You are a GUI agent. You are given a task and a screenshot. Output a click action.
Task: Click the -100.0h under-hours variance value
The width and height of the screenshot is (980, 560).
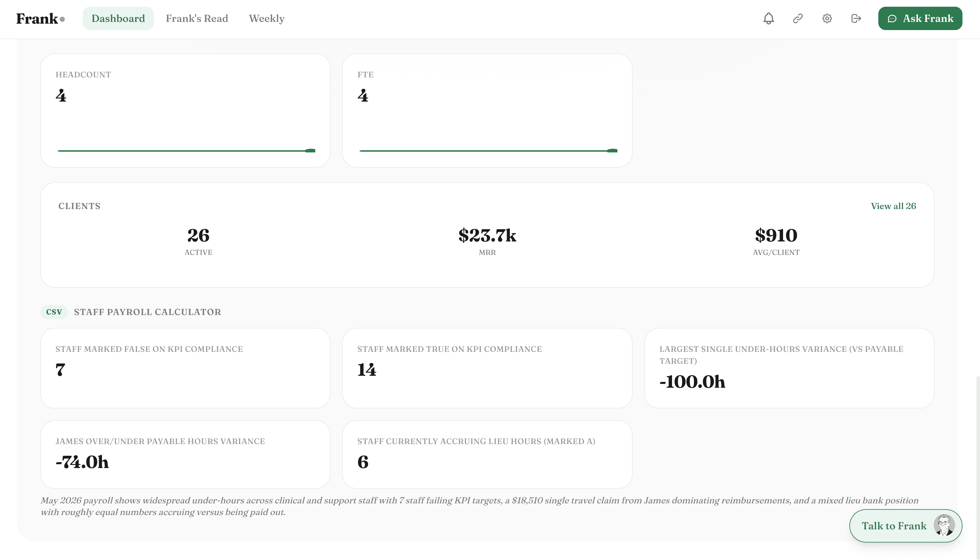692,382
